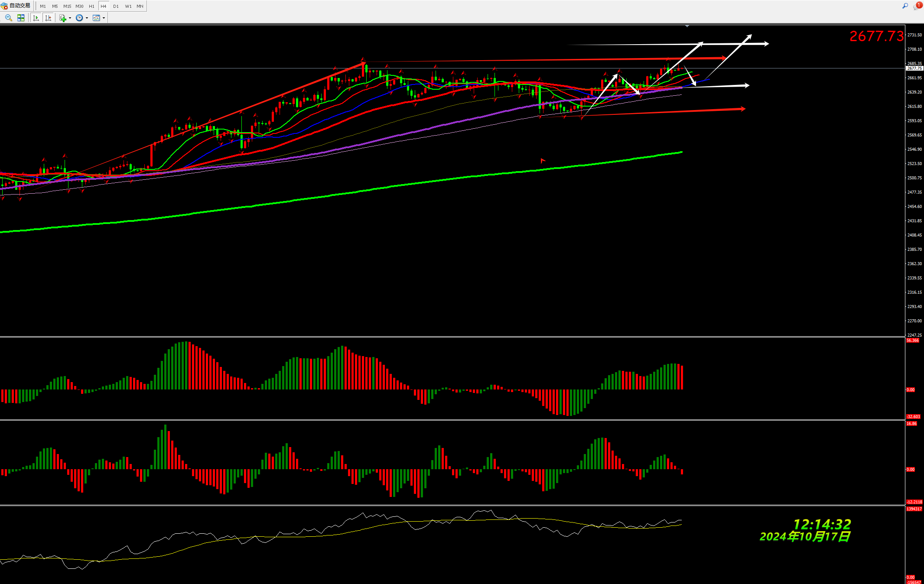Toggle auto scroll chart to end
Viewport: 924px width, 584px height.
point(36,18)
